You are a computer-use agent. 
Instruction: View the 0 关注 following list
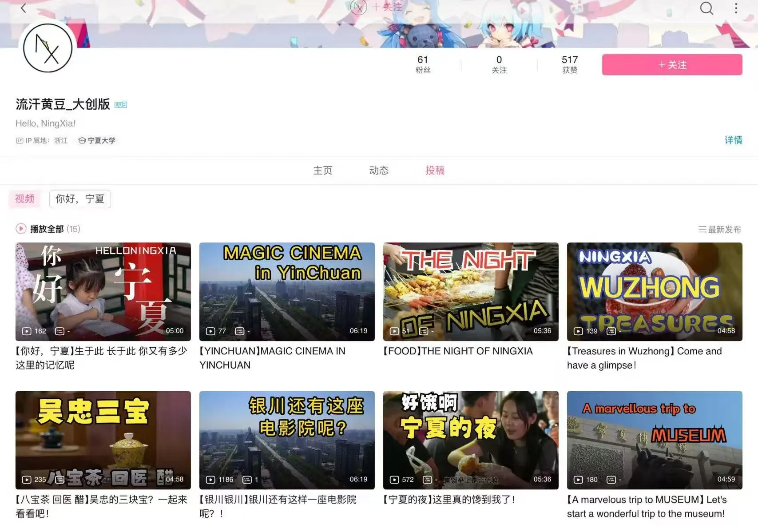pyautogui.click(x=499, y=64)
